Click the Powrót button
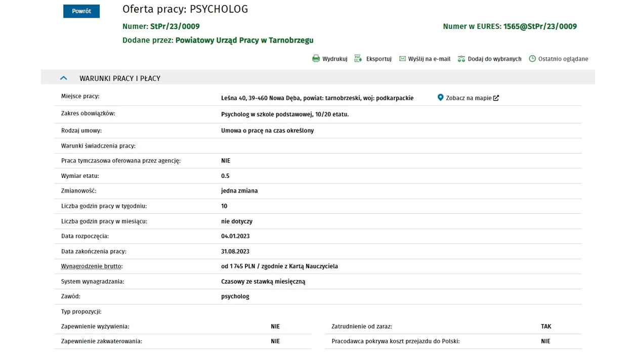The height and width of the screenshot is (364, 629). click(x=81, y=11)
